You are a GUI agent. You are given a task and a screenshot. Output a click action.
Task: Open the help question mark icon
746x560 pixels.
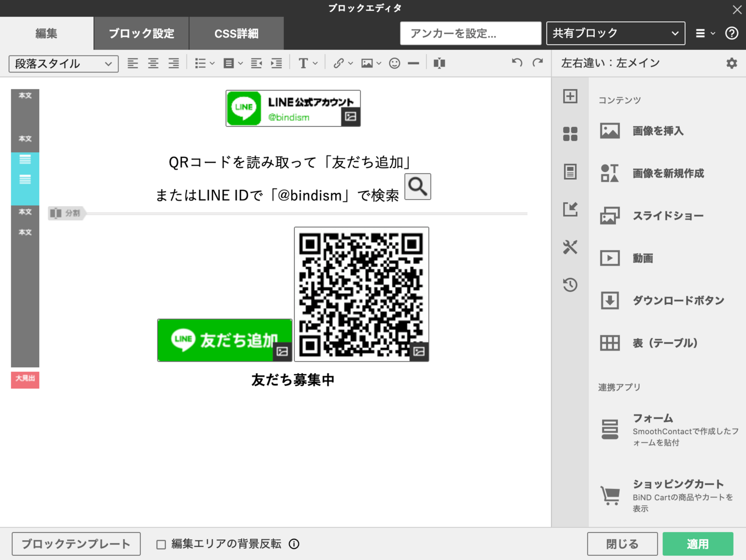point(731,33)
